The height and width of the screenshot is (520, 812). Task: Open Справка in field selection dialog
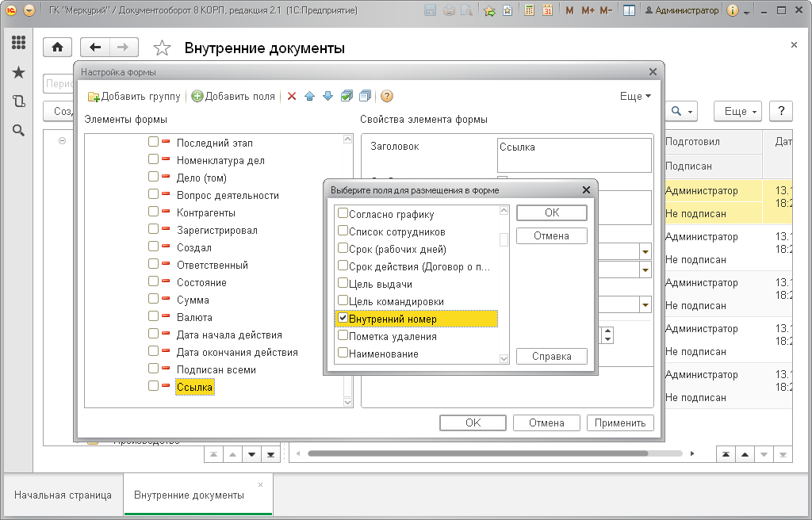[552, 357]
